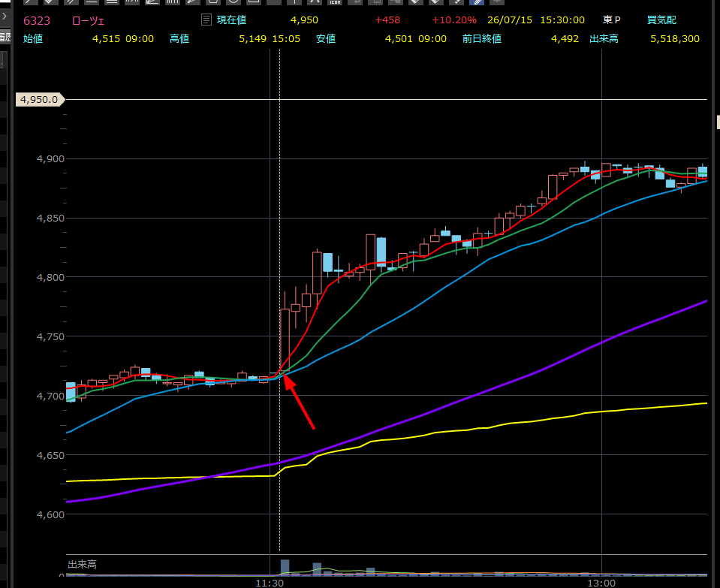Click the volume value 5,518,300
Viewport: 720px width, 588px height.
point(675,38)
